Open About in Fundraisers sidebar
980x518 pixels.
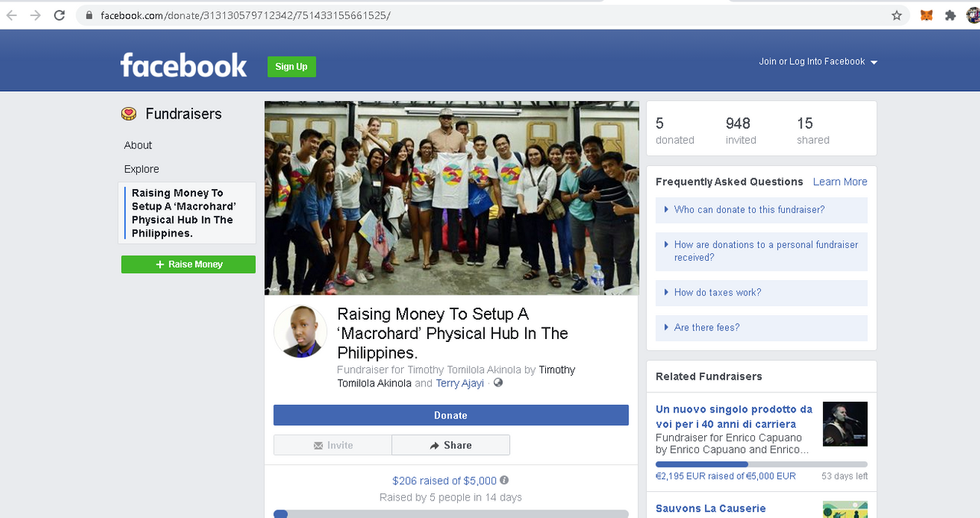tap(138, 145)
